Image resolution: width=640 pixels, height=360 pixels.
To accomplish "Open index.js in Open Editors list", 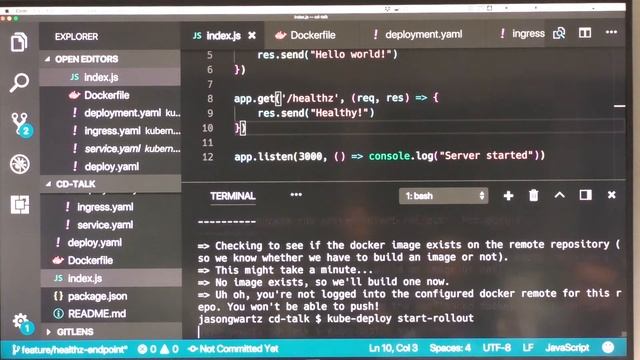I will coord(110,77).
